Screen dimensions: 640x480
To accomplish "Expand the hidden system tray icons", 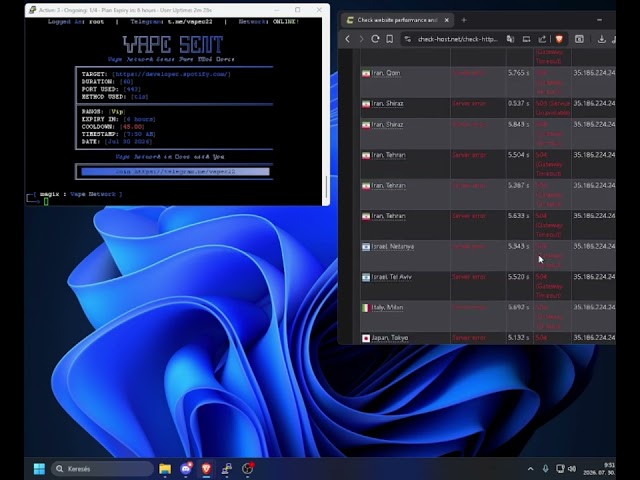I will click(530, 469).
